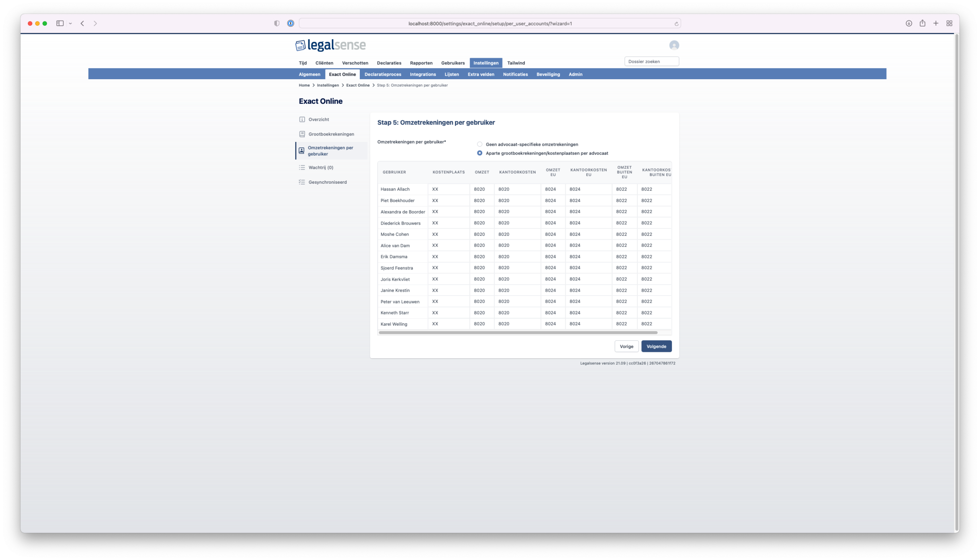Select Geen advocaat-specifieke omzetrekeningen
This screenshot has height=560, width=980.
480,144
